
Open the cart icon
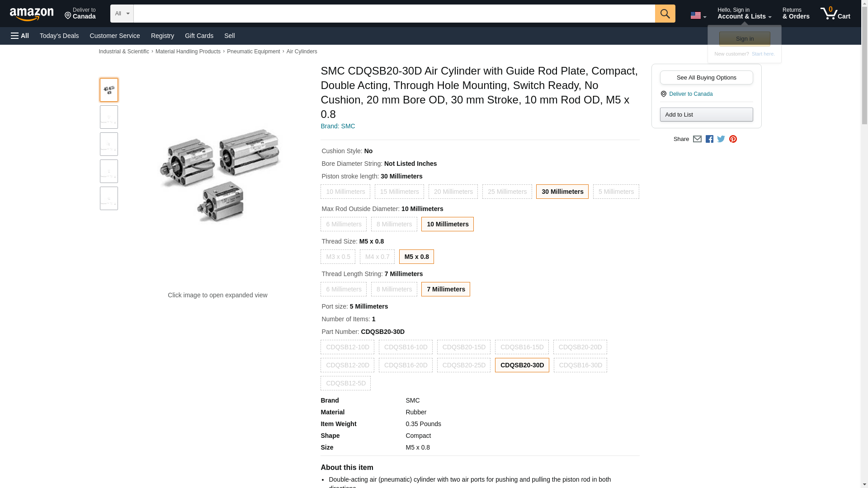(835, 14)
